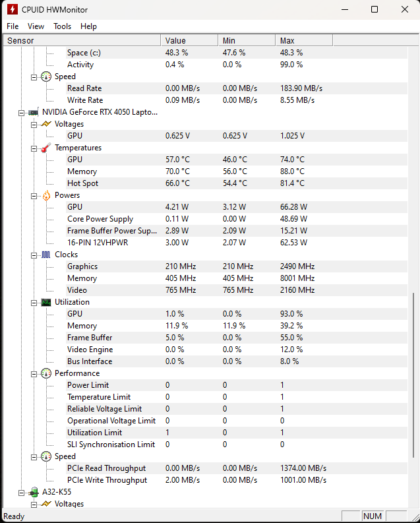This screenshot has width=420, height=523.
Task: Click the Clocks waveform icon
Action: click(46, 255)
